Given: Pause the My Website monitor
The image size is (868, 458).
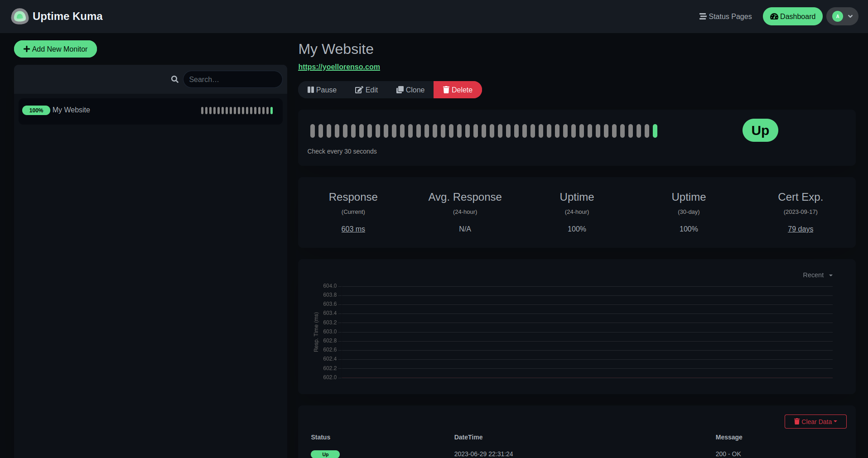Looking at the screenshot, I should [x=322, y=90].
